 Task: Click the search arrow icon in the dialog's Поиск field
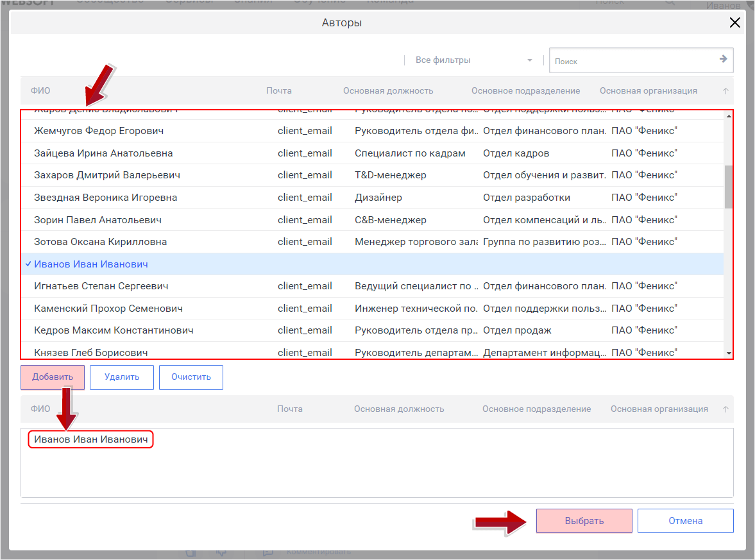724,60
